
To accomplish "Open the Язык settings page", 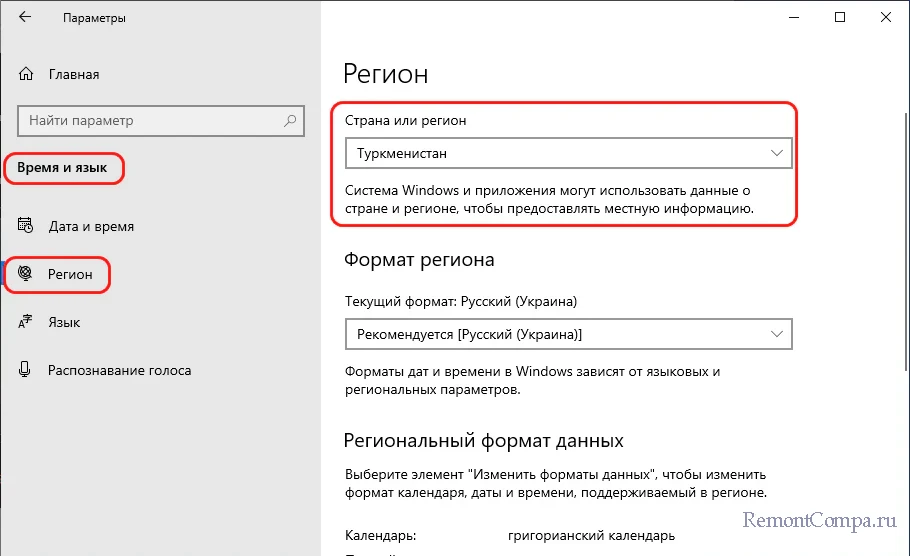I will (x=64, y=322).
